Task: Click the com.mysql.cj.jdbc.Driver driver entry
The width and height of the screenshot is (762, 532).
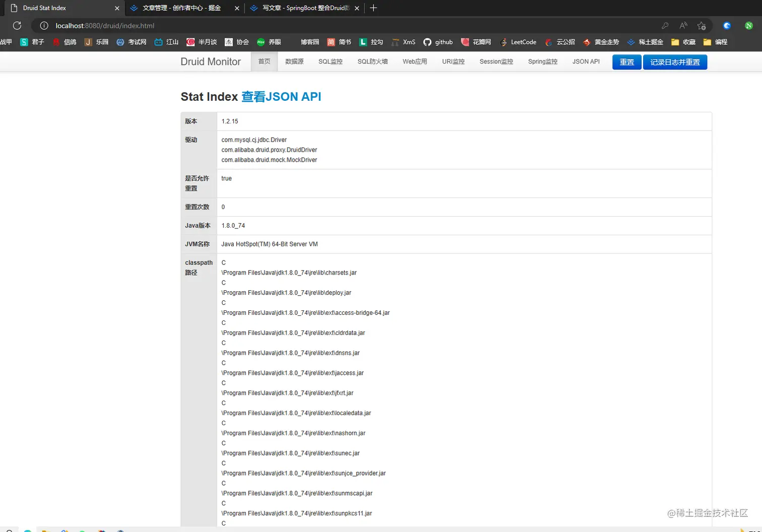Action: [x=254, y=140]
